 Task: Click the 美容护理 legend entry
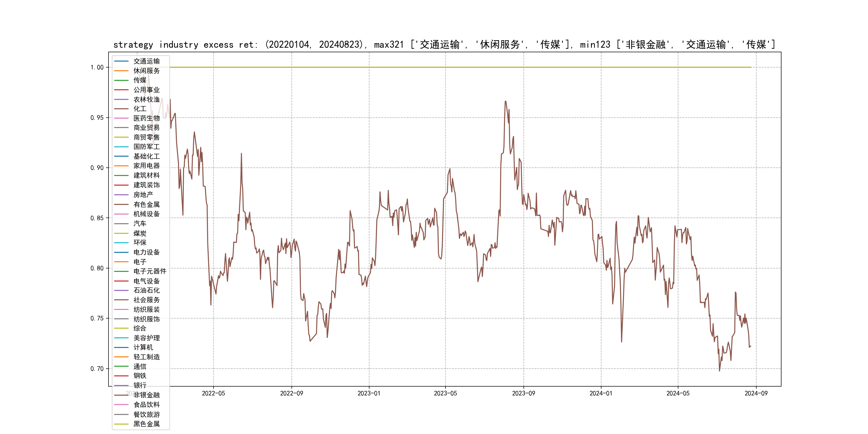click(x=146, y=338)
